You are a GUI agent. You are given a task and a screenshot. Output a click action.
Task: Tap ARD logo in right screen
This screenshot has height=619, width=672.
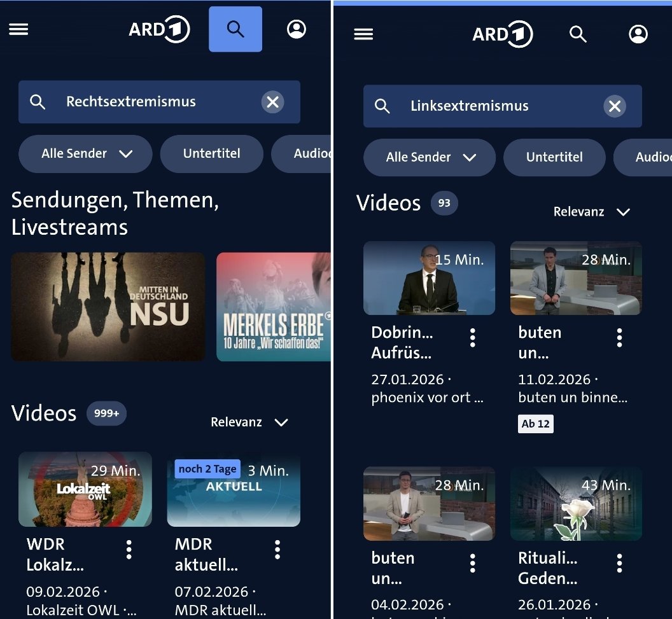(x=502, y=34)
